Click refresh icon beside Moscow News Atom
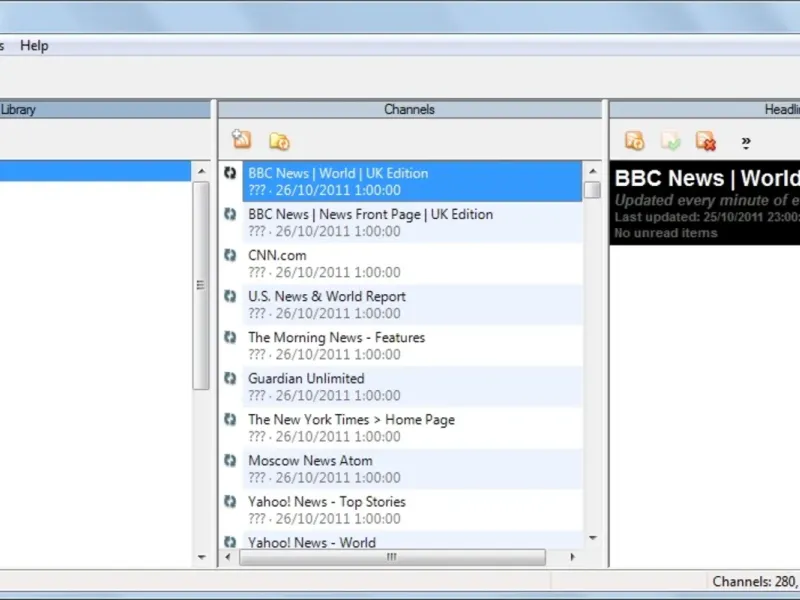The width and height of the screenshot is (800, 600). [230, 460]
